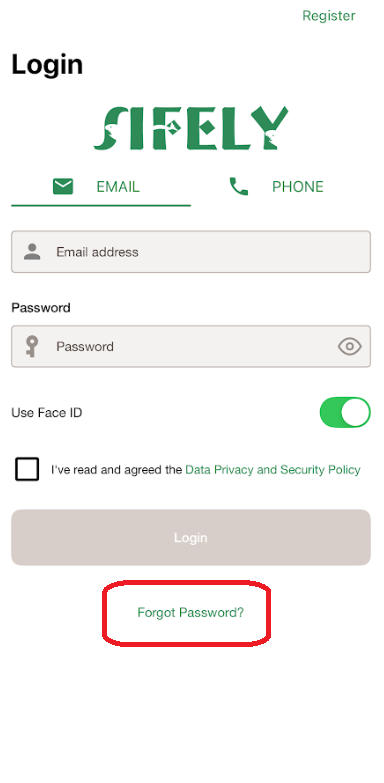Select the EMAIL login tab
This screenshot has height=783, width=384.
point(101,187)
